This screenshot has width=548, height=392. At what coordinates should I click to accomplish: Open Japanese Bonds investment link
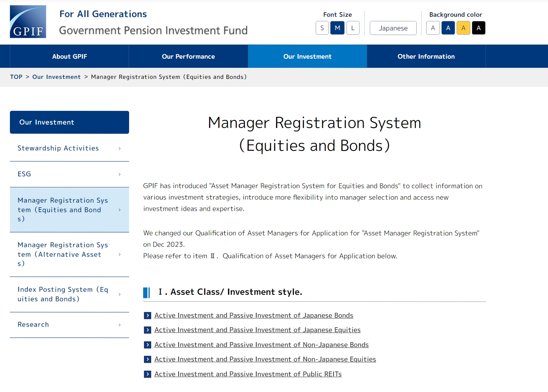click(254, 315)
